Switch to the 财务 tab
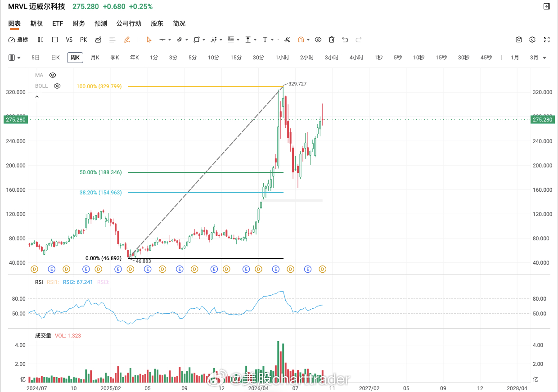 click(79, 23)
